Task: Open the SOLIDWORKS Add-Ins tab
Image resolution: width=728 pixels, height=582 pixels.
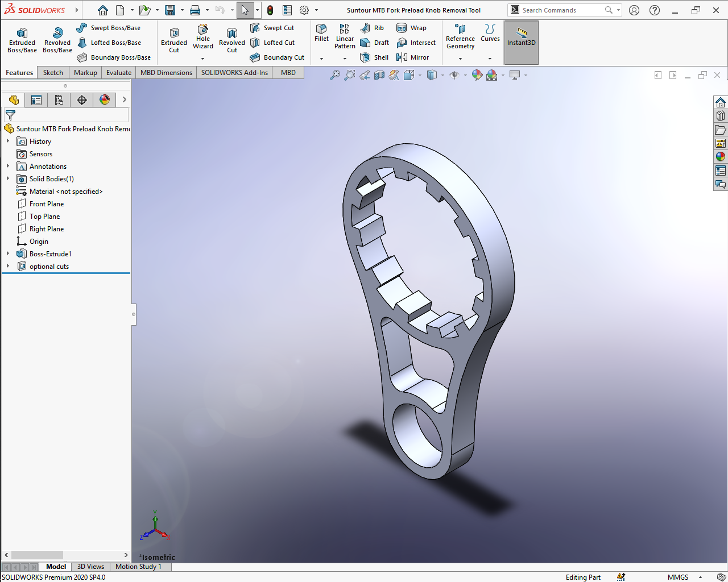Action: click(x=234, y=73)
